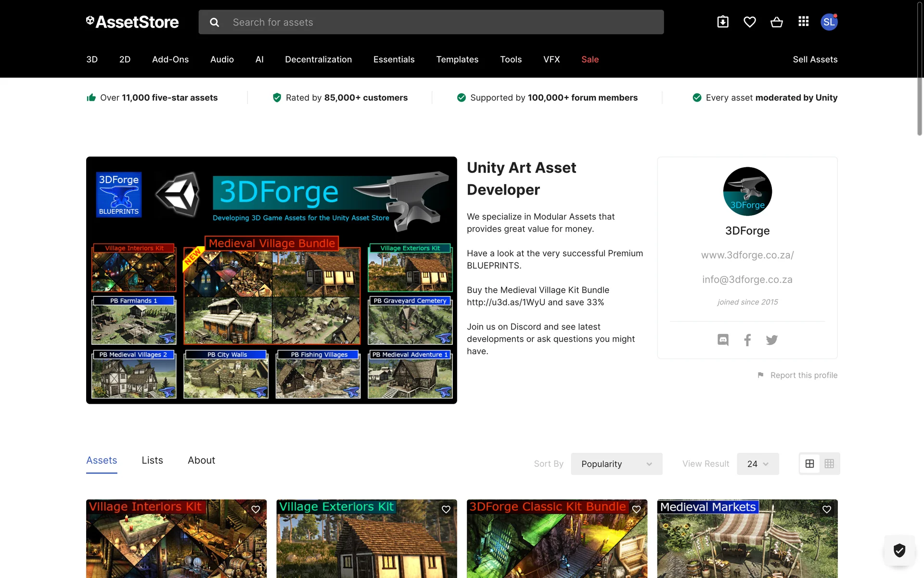Switch to the Lists tab
Image resolution: width=924 pixels, height=578 pixels.
coord(152,460)
